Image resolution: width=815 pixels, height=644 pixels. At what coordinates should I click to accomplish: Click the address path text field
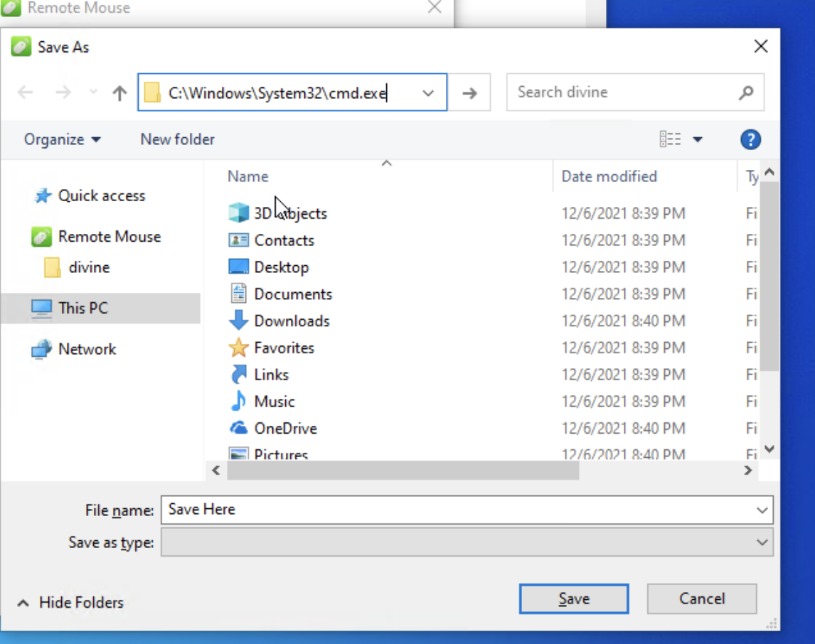291,93
